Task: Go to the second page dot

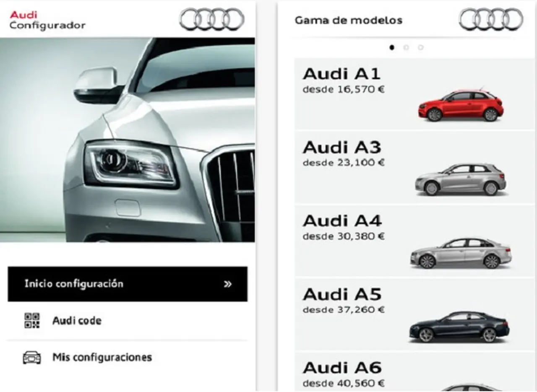Action: coord(406,47)
